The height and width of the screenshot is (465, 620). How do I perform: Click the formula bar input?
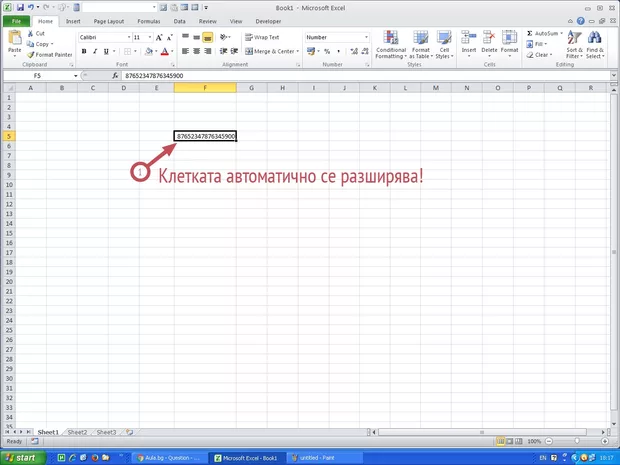pos(366,76)
